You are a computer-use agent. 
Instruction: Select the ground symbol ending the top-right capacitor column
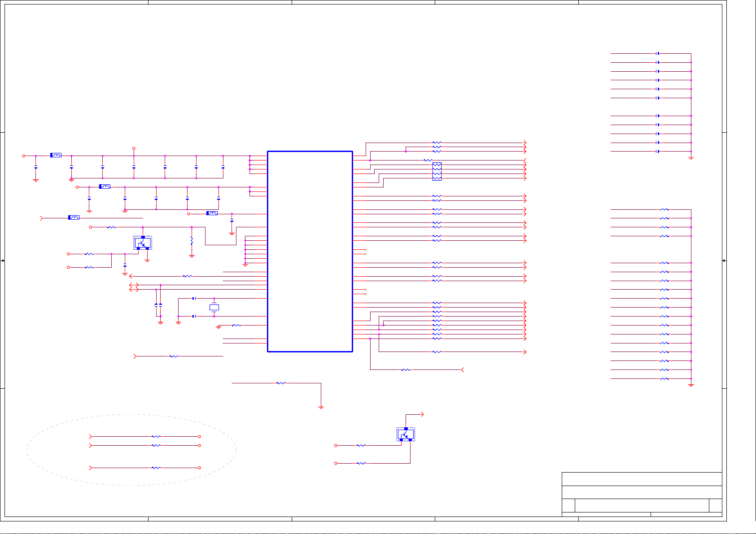(691, 158)
